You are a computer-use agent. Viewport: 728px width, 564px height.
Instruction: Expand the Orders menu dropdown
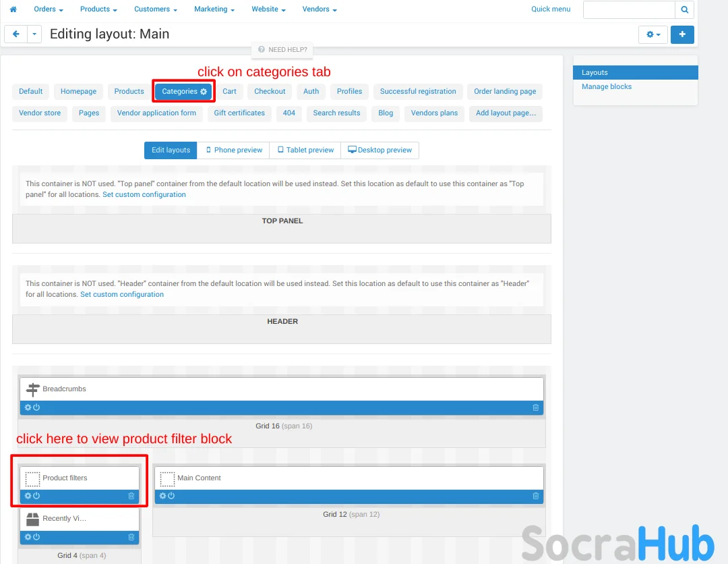tap(49, 9)
